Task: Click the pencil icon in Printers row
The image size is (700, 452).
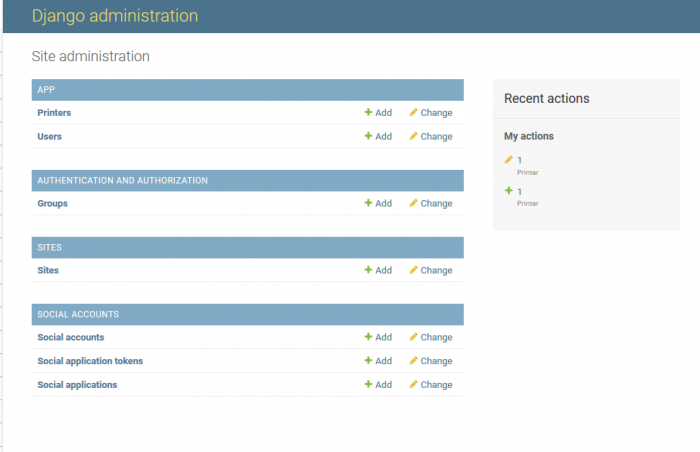Action: [413, 113]
